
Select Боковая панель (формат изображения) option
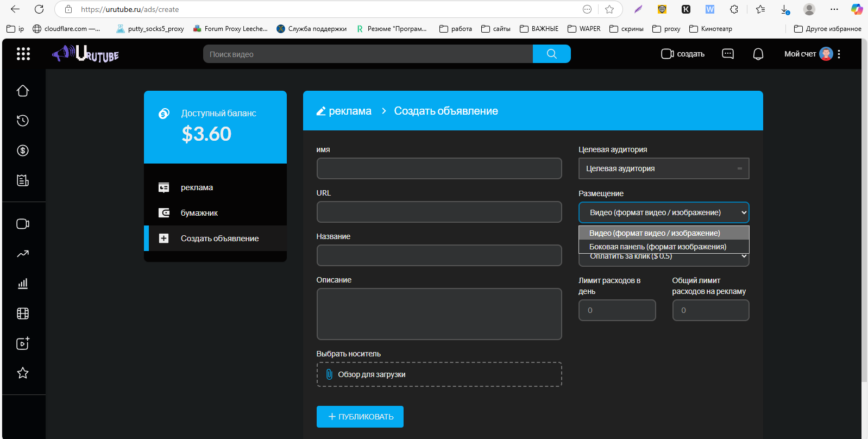coord(657,247)
